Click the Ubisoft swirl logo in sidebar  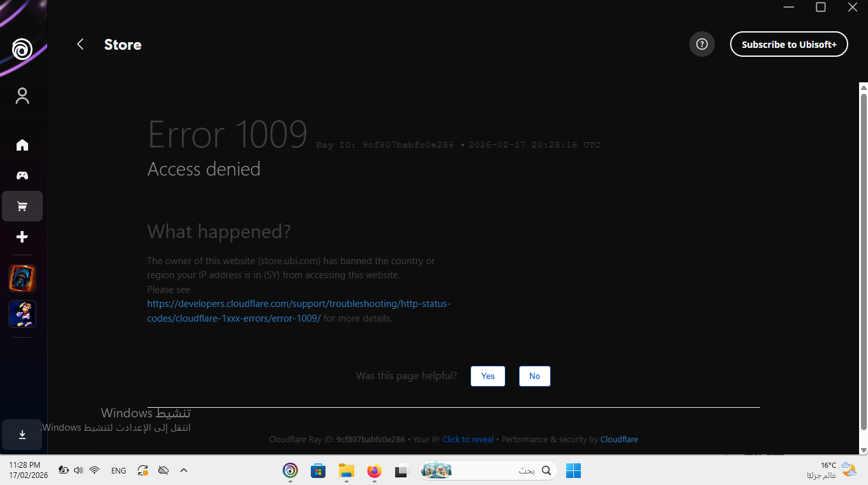(x=22, y=49)
